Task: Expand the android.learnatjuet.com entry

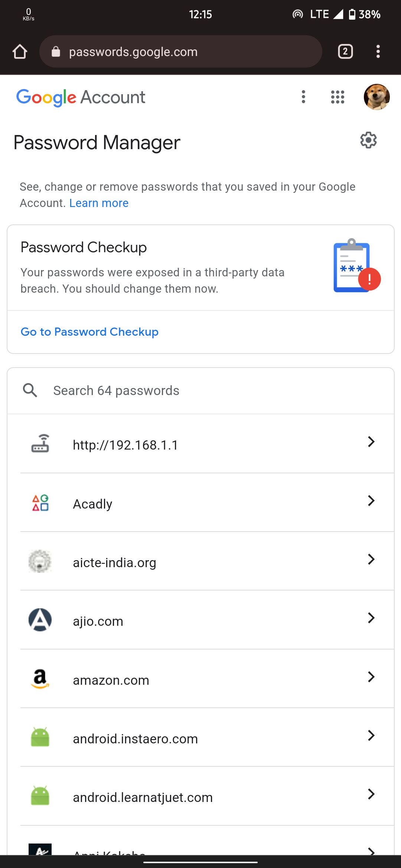Action: (371, 794)
